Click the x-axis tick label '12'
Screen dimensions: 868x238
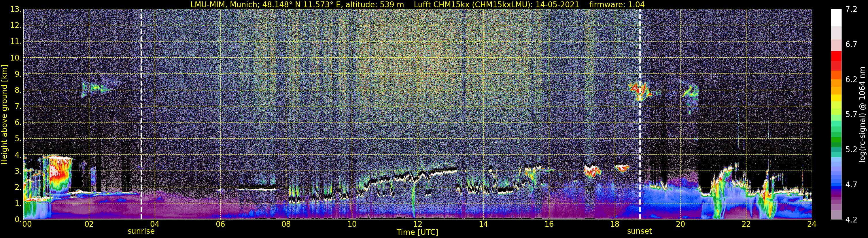pyautogui.click(x=417, y=224)
